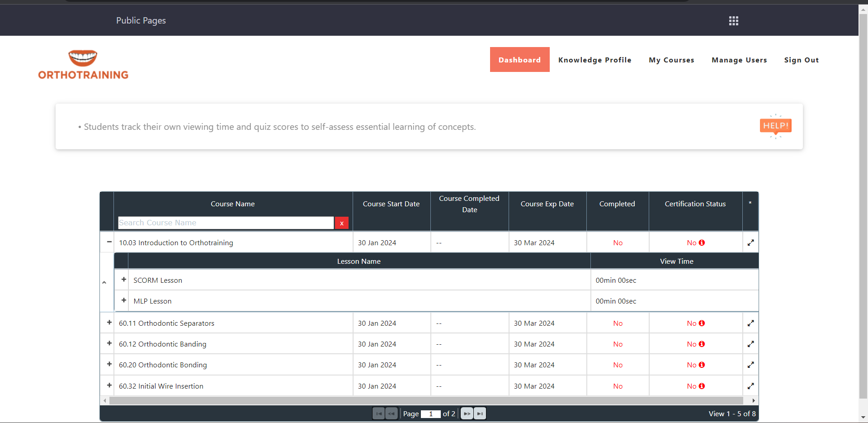Click the Manage Users link
This screenshot has height=423, width=868.
739,60
